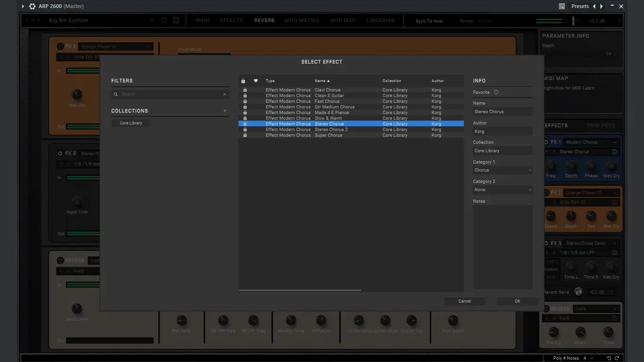Screen dimensions: 644x362
Task: Open the plugin options gear icon
Action: 32,6
